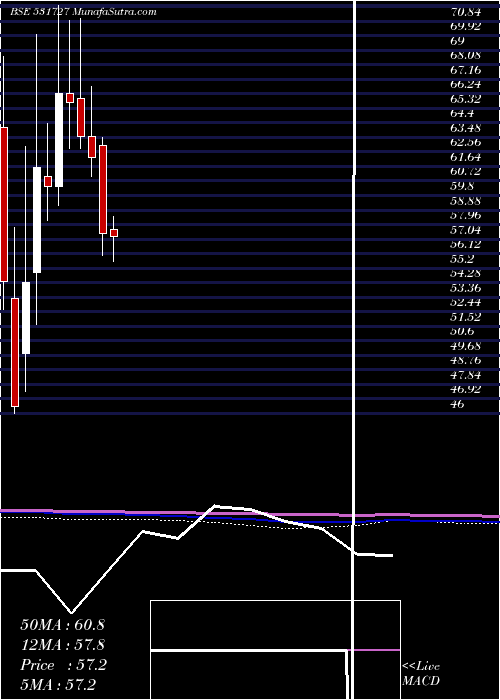This screenshot has width=500, height=700.
Task: Select the 67.16 price axis label
Action: (x=466, y=70)
